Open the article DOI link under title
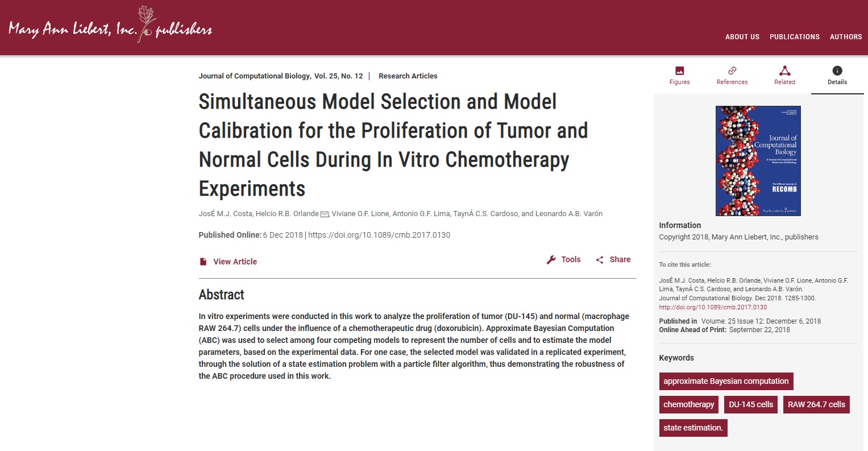 (x=379, y=235)
